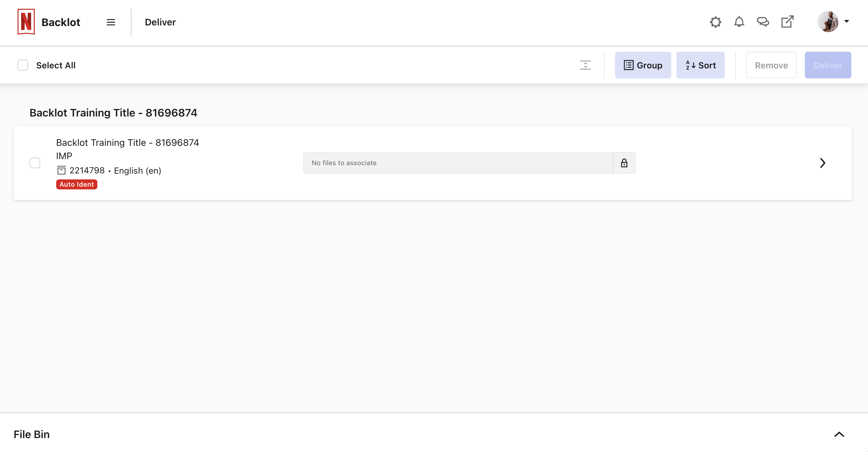Click the Netflix Backlot logo
This screenshot has width=868, height=452.
[x=26, y=22]
